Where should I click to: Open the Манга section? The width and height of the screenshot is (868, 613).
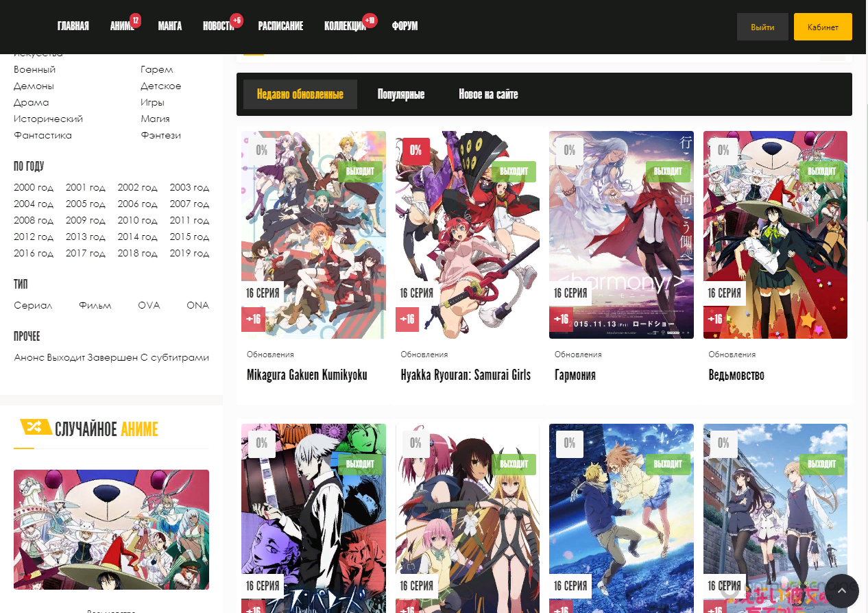point(170,26)
